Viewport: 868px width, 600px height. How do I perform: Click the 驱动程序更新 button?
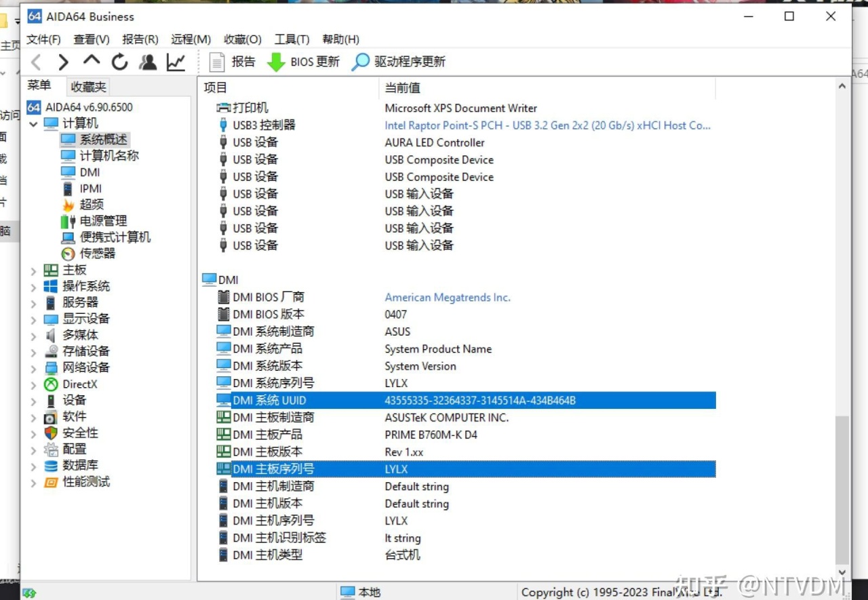399,62
